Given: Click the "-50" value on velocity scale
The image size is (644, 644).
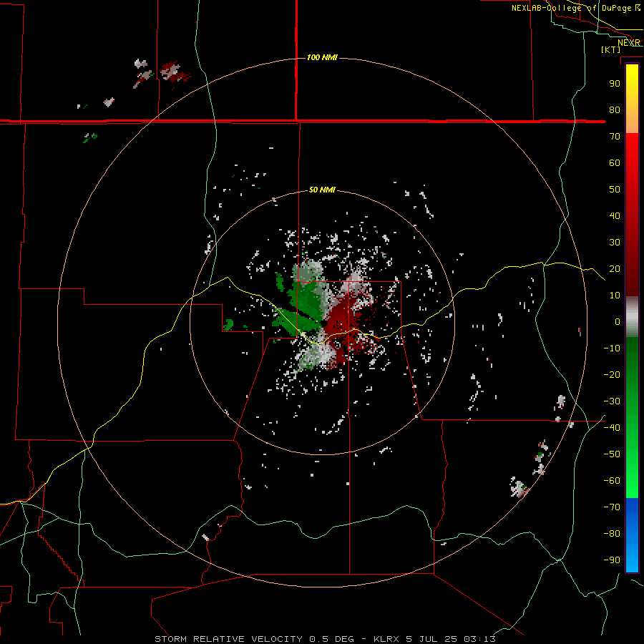Looking at the screenshot, I should pos(612,454).
